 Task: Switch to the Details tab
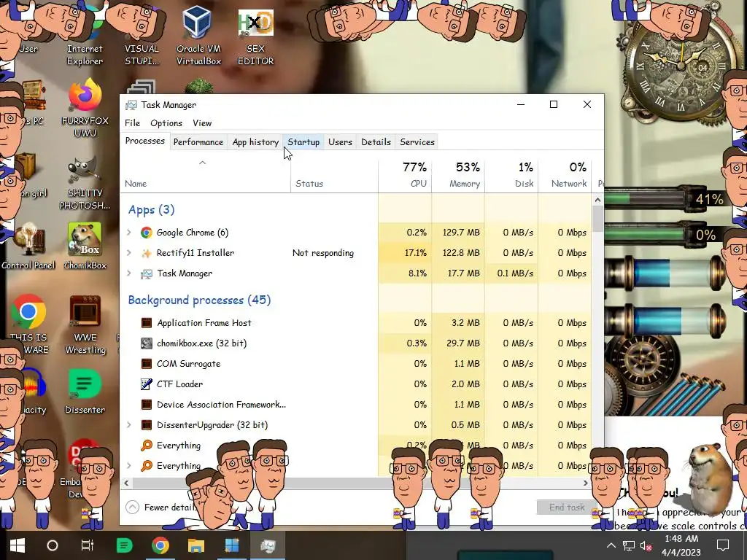tap(376, 142)
